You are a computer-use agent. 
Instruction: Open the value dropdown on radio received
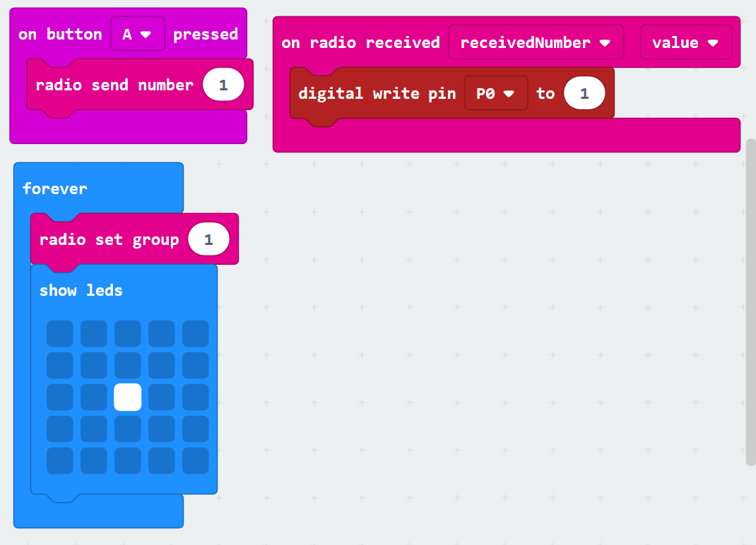685,43
